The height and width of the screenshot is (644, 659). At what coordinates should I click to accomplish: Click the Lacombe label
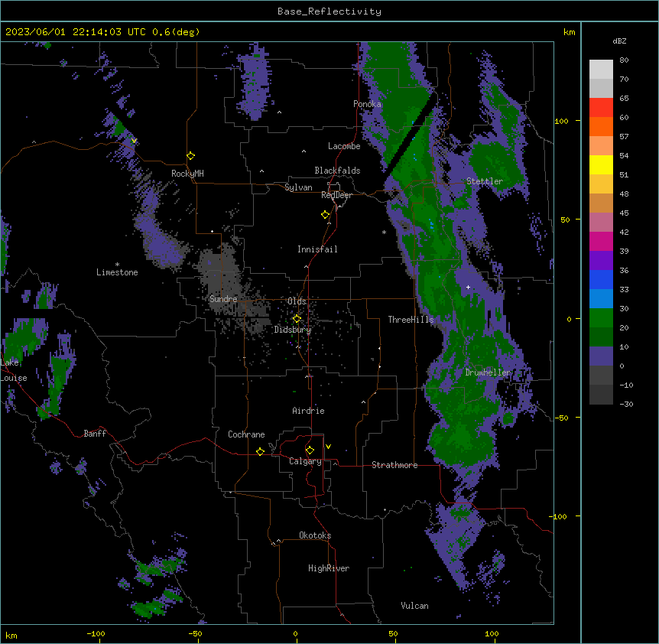(x=344, y=146)
